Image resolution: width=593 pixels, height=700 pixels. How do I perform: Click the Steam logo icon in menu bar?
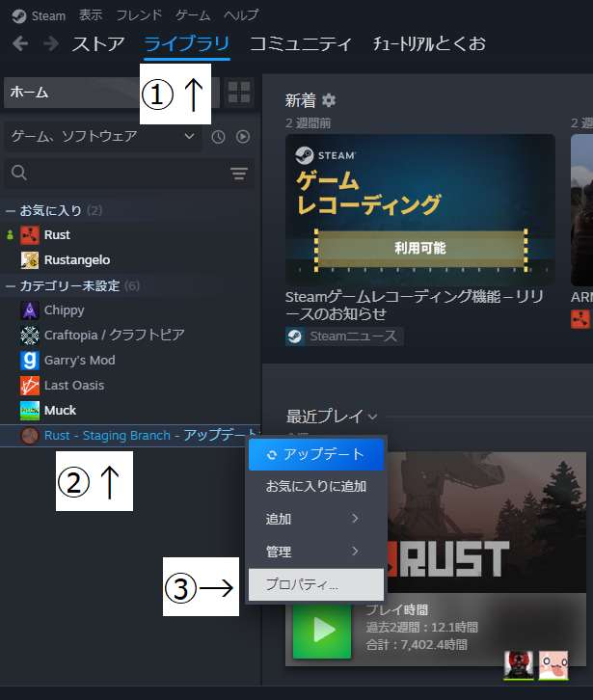[x=19, y=16]
